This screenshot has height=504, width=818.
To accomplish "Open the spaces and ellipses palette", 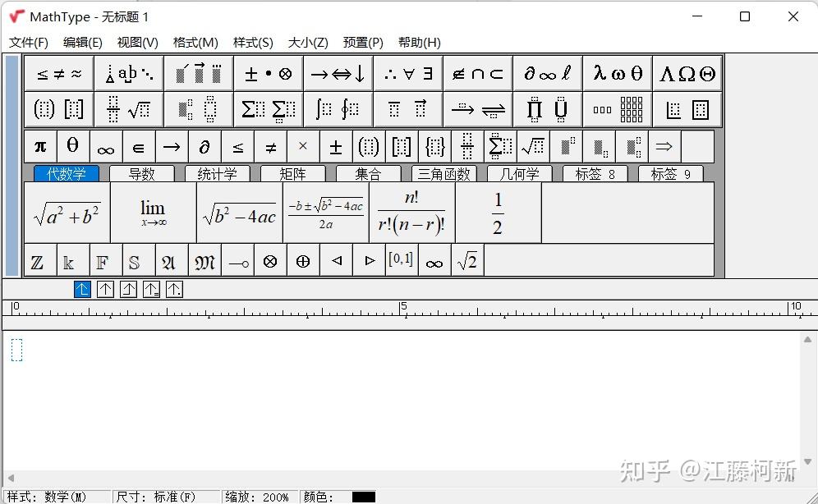I will click(129, 74).
